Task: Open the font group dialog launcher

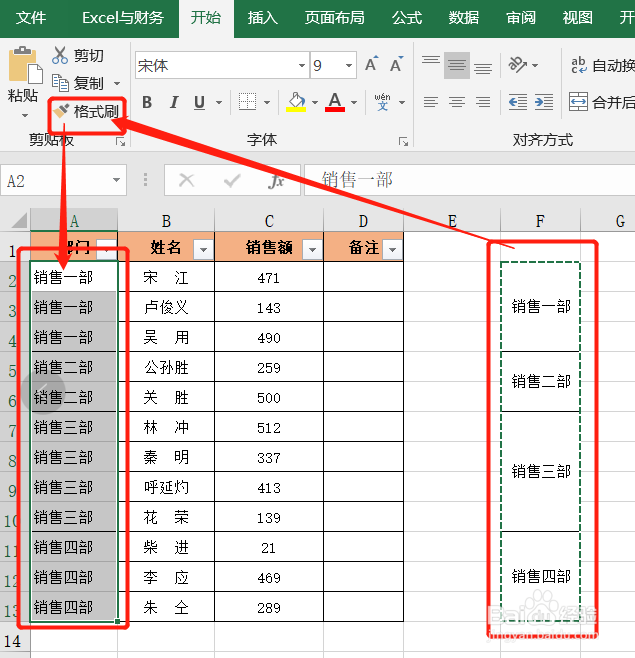Action: 403,142
